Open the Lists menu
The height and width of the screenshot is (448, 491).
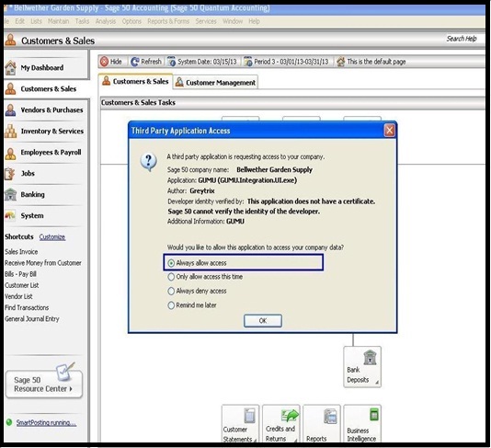tap(36, 21)
